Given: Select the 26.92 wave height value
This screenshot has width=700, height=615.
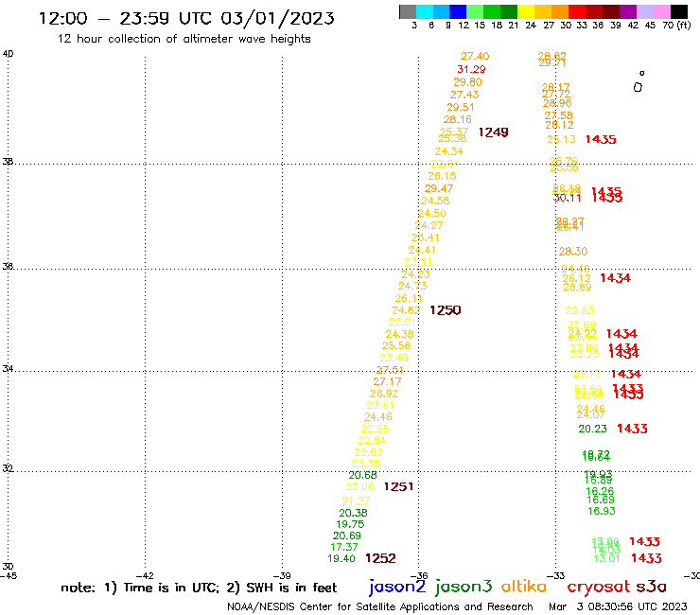Looking at the screenshot, I should tap(384, 394).
